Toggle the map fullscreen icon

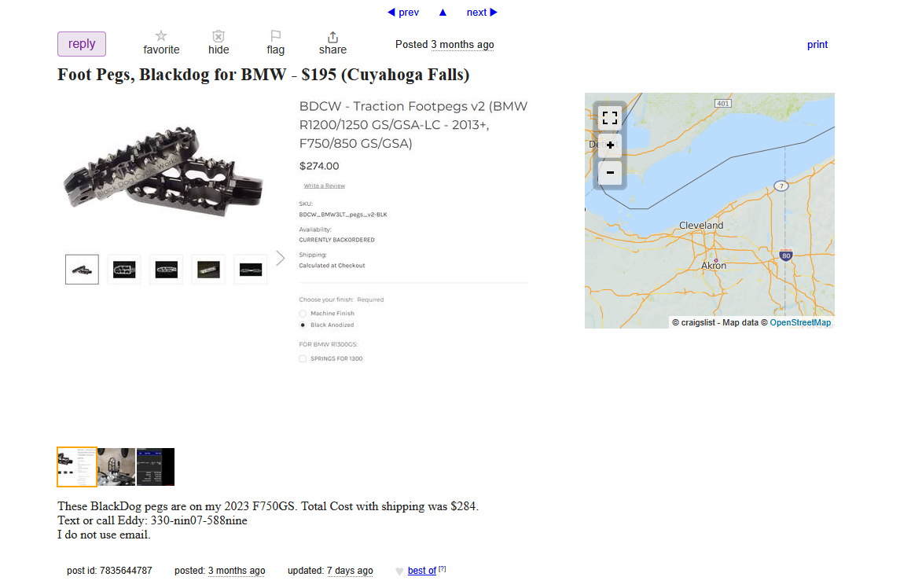(x=610, y=118)
